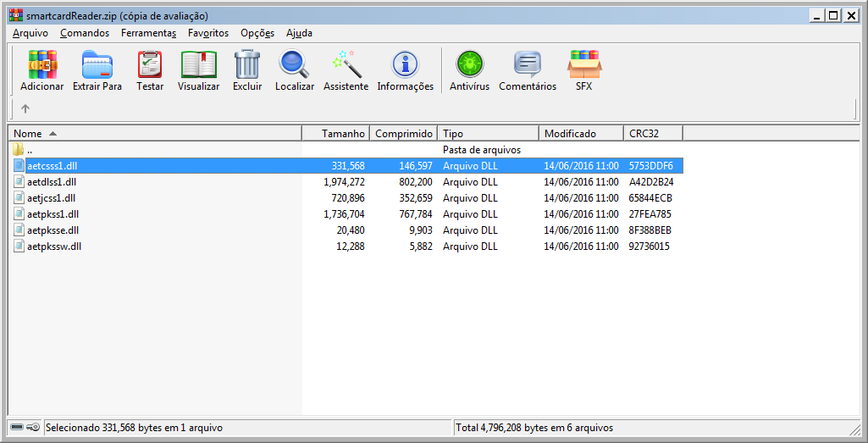868x443 pixels.
Task: Select the aetpkssw.dll file name
Action: pos(54,246)
